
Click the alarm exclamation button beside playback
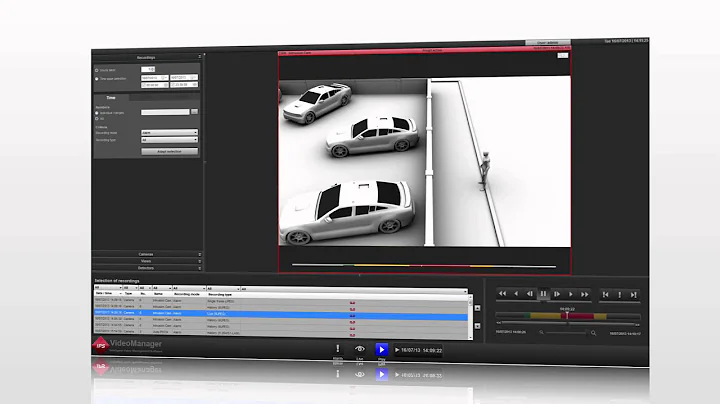619,294
